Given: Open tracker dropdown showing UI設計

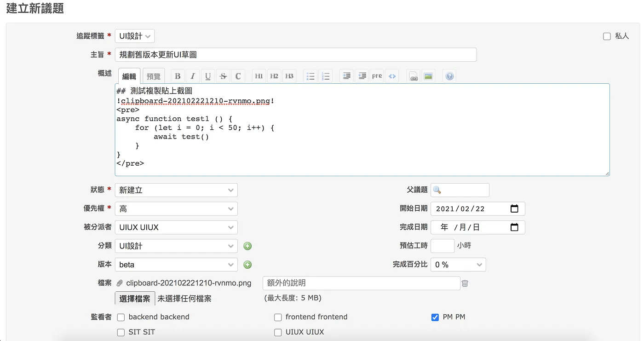Looking at the screenshot, I should click(135, 36).
